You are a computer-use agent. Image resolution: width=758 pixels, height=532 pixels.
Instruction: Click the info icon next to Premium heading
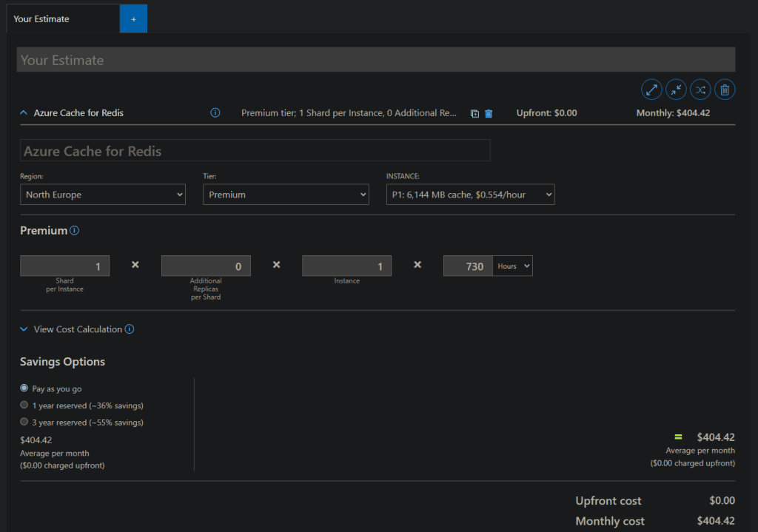pos(74,231)
